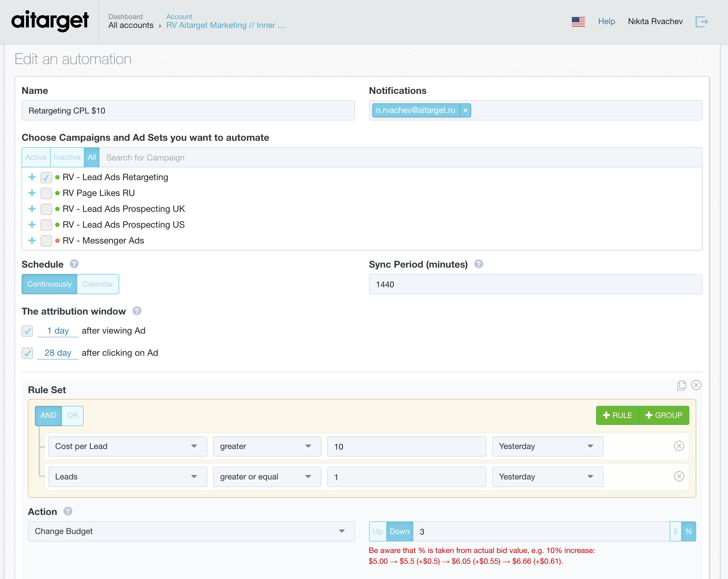The height and width of the screenshot is (579, 728).
Task: Edit the Leads threshold value 1
Action: pyautogui.click(x=406, y=477)
